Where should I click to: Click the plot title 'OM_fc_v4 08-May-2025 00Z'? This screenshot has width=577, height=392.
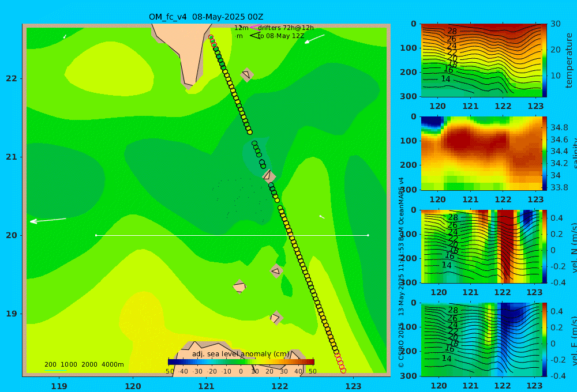[206, 17]
